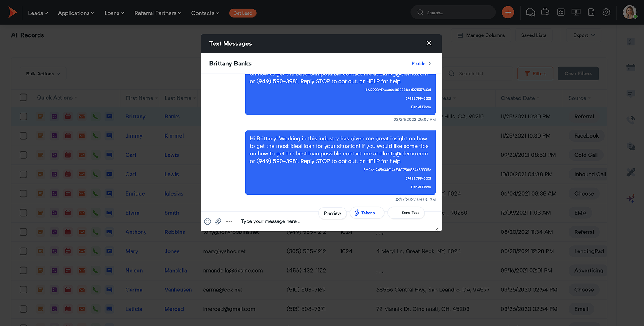Open Choose source dropdown in Carma row

tap(584, 290)
